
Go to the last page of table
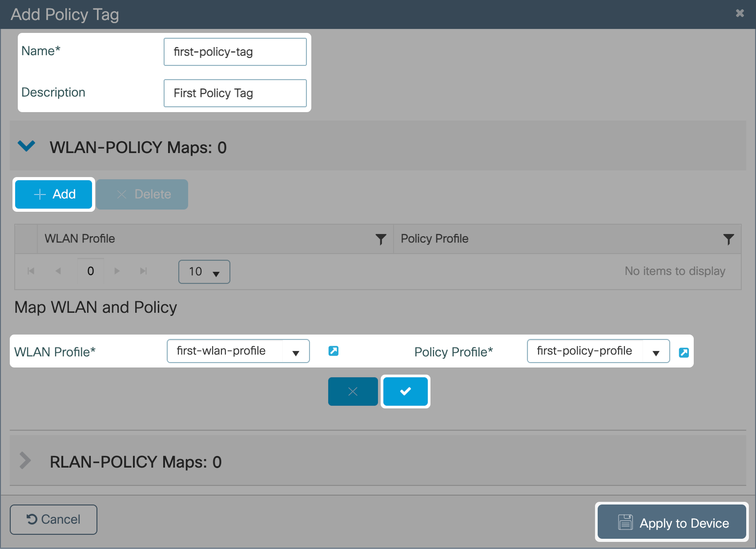tap(143, 271)
